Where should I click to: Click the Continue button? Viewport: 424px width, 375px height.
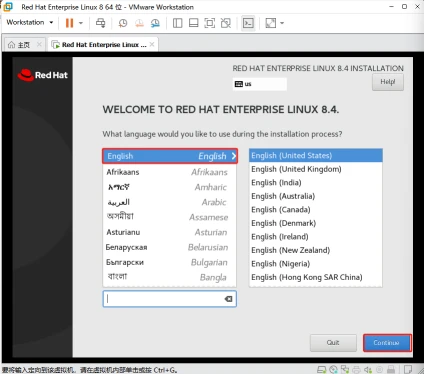pos(387,343)
